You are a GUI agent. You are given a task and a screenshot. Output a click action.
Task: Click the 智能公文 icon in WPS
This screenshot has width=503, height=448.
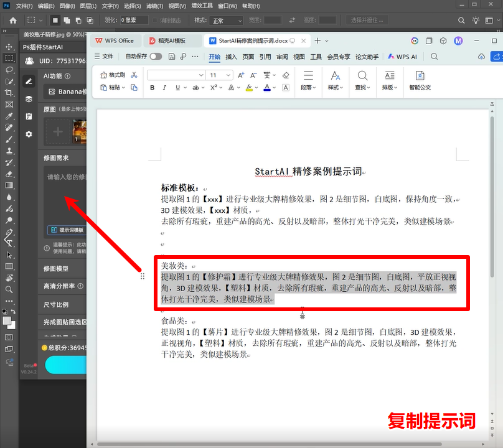(420, 80)
